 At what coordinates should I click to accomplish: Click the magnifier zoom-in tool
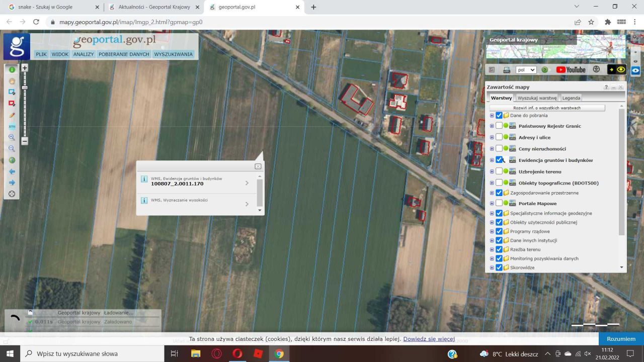point(12,137)
